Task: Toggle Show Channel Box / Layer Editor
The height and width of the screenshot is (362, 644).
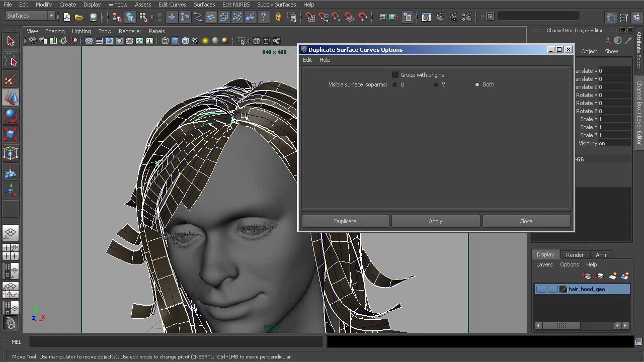Action: [x=636, y=17]
